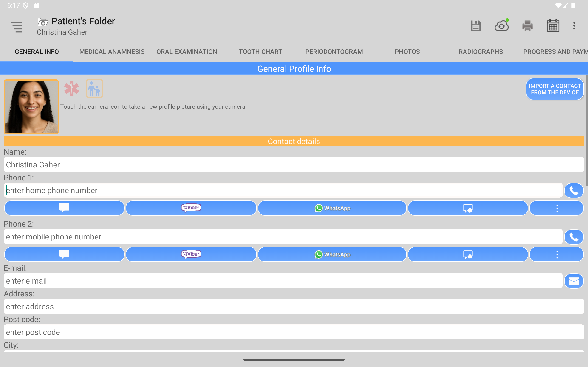Tap Christina's profile photo thumbnail
The image size is (588, 367).
pyautogui.click(x=31, y=107)
